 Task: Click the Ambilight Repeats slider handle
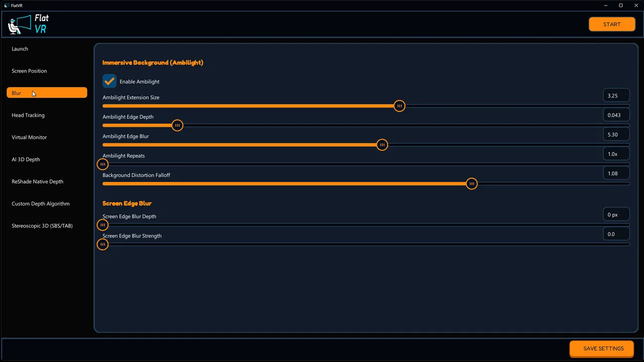tap(103, 164)
